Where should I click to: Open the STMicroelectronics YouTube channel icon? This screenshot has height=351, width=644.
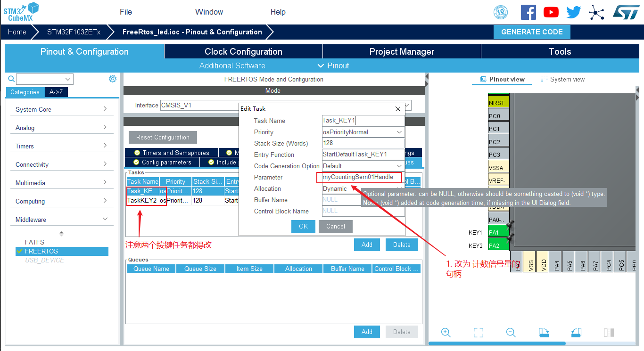[x=551, y=12]
